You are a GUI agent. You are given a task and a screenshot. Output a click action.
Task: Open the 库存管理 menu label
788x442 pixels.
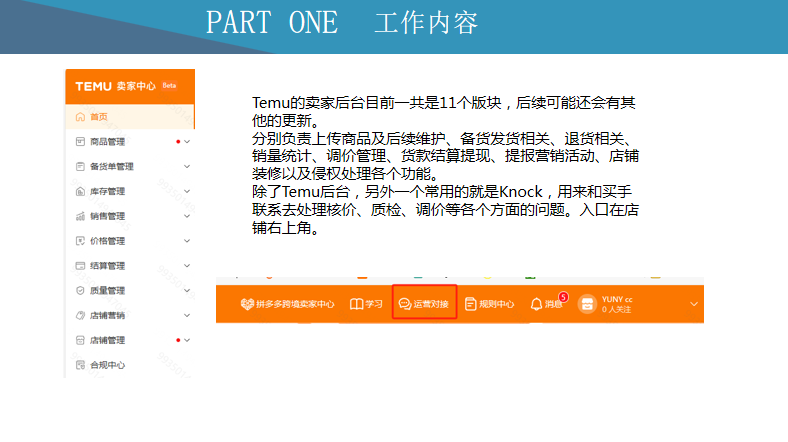point(108,191)
